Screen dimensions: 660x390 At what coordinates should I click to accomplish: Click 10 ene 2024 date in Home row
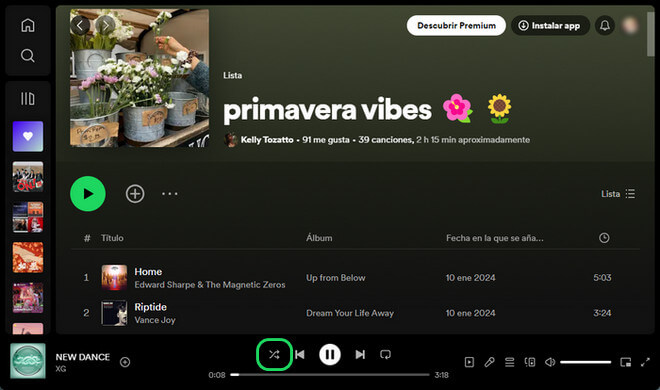coord(471,278)
